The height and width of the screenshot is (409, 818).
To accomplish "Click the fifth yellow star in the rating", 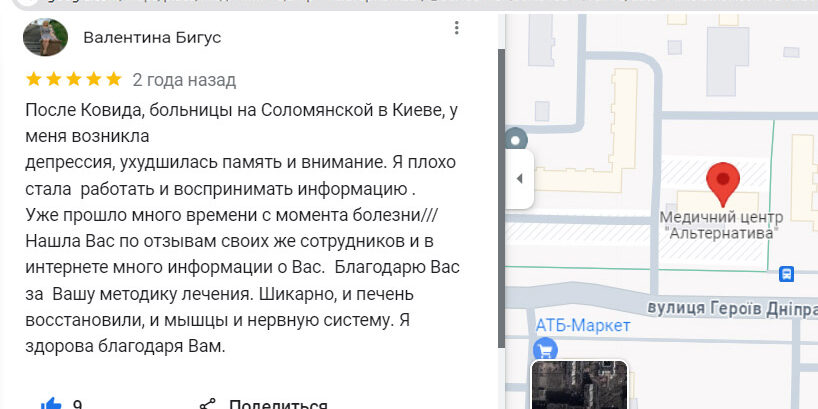I will [x=114, y=79].
